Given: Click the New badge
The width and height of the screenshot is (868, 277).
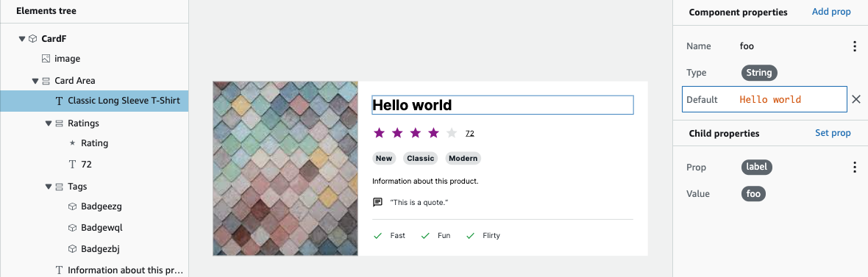Looking at the screenshot, I should pyautogui.click(x=384, y=158).
